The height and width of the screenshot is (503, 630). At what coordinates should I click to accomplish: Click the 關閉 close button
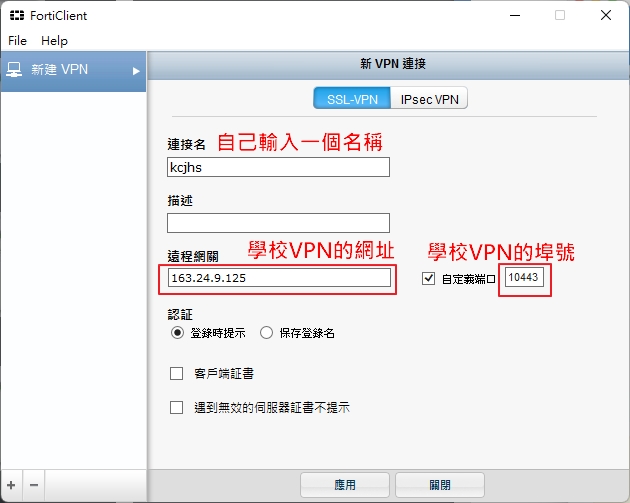(x=440, y=485)
